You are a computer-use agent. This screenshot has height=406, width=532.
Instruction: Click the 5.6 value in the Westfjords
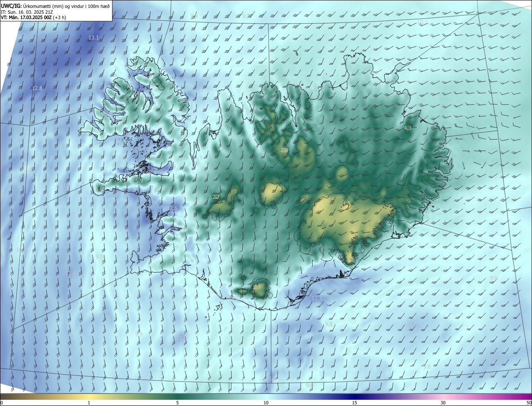coord(128,100)
